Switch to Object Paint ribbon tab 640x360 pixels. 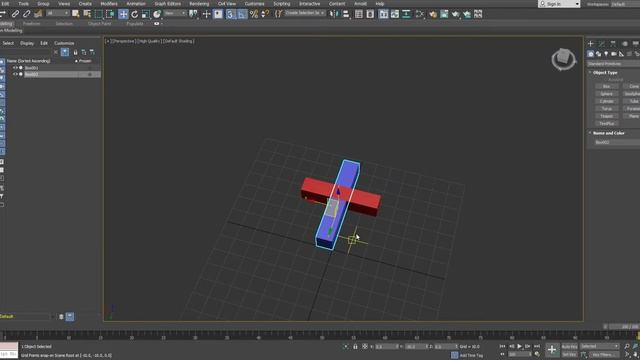(x=99, y=24)
